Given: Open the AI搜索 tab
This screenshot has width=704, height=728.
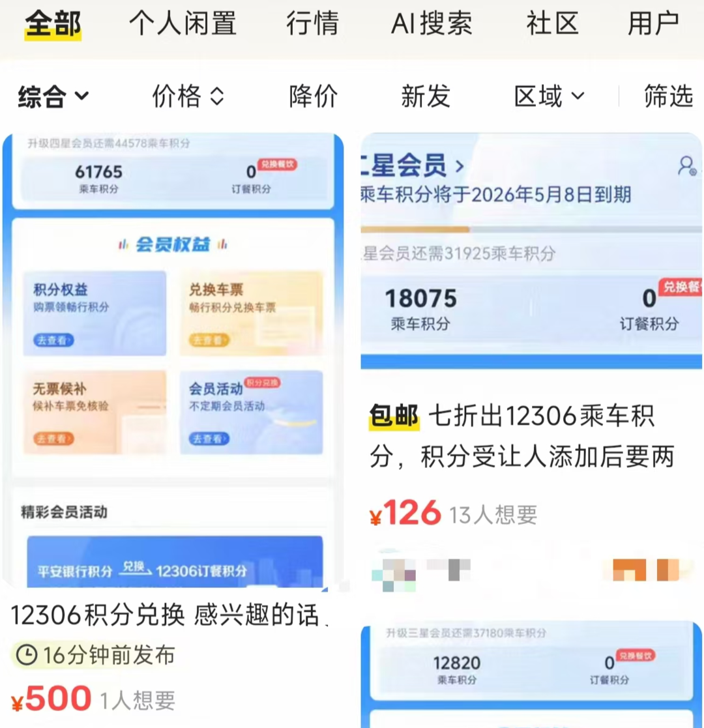Looking at the screenshot, I should tap(432, 23).
